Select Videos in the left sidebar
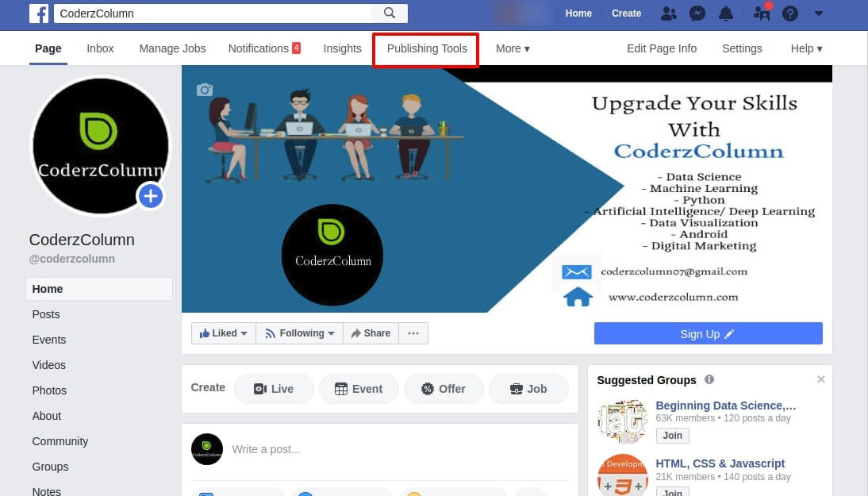The height and width of the screenshot is (496, 868). click(x=48, y=365)
